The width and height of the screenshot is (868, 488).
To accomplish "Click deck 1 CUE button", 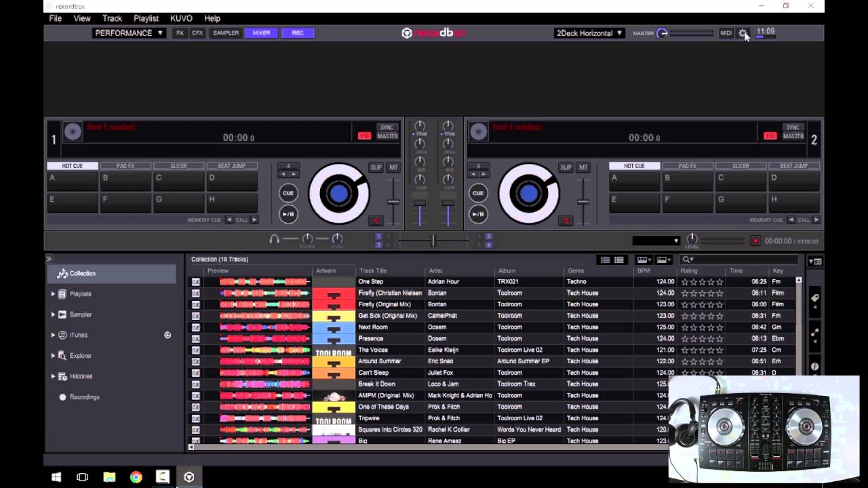I will click(x=288, y=193).
